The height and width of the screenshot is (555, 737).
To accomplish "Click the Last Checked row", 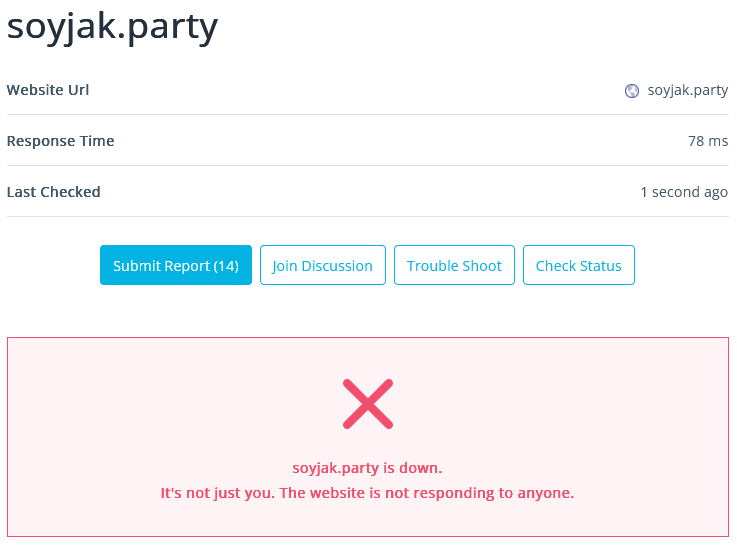I will pos(368,192).
